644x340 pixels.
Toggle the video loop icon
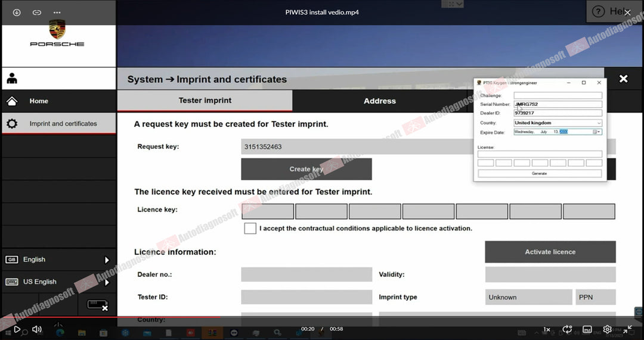[567, 329]
